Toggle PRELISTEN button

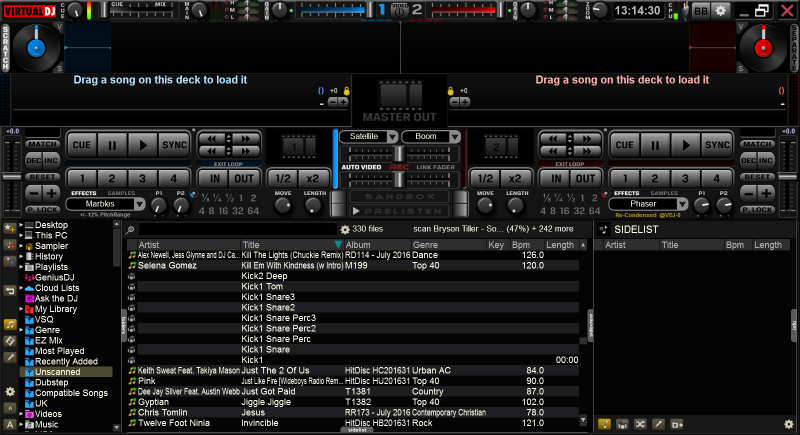click(399, 211)
